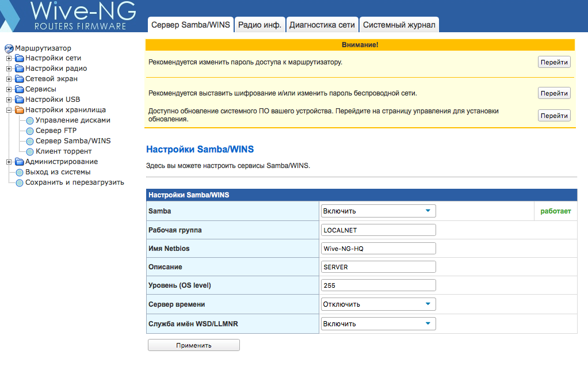The image size is (588, 366).
Task: Click the open Настройки хранилища folder icon
Action: pyautogui.click(x=19, y=110)
